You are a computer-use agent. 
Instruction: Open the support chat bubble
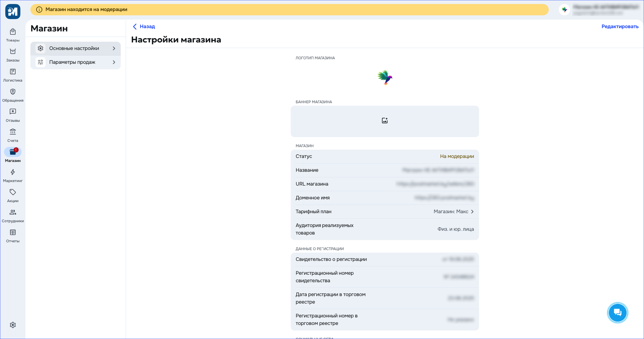click(617, 313)
